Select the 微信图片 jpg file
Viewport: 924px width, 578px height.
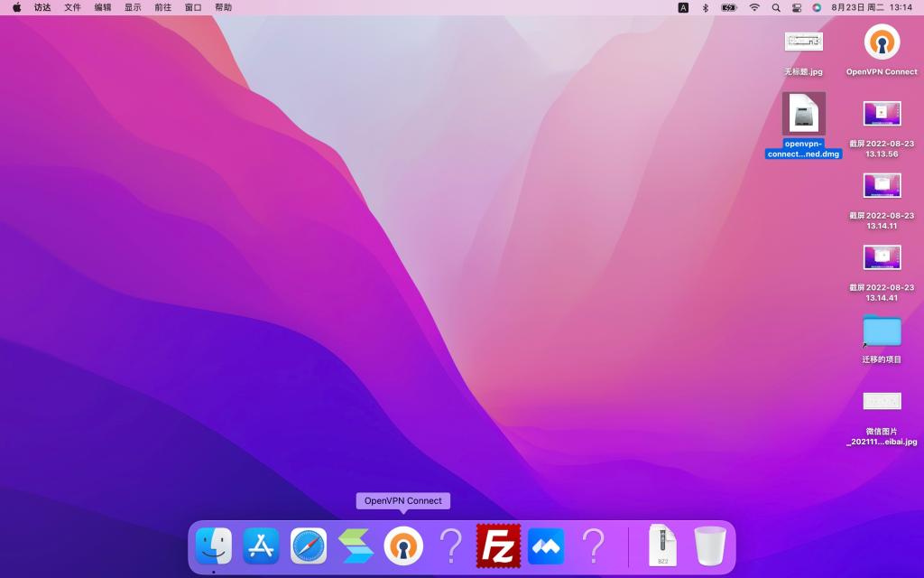(x=882, y=401)
